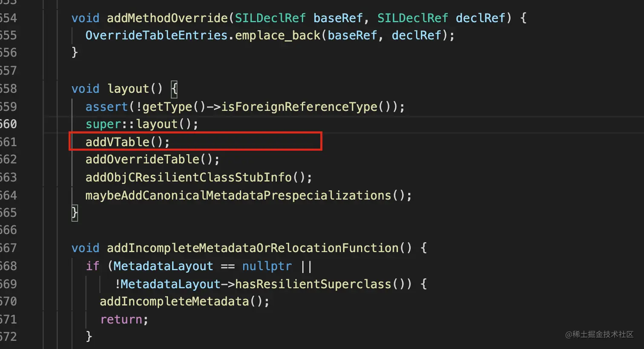
Task: Click the addMethodOverride function name
Action: (167, 18)
